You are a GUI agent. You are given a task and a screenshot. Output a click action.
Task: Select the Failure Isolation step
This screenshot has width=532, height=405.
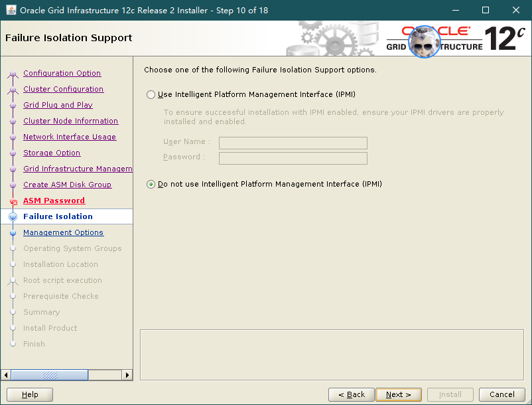pos(58,216)
